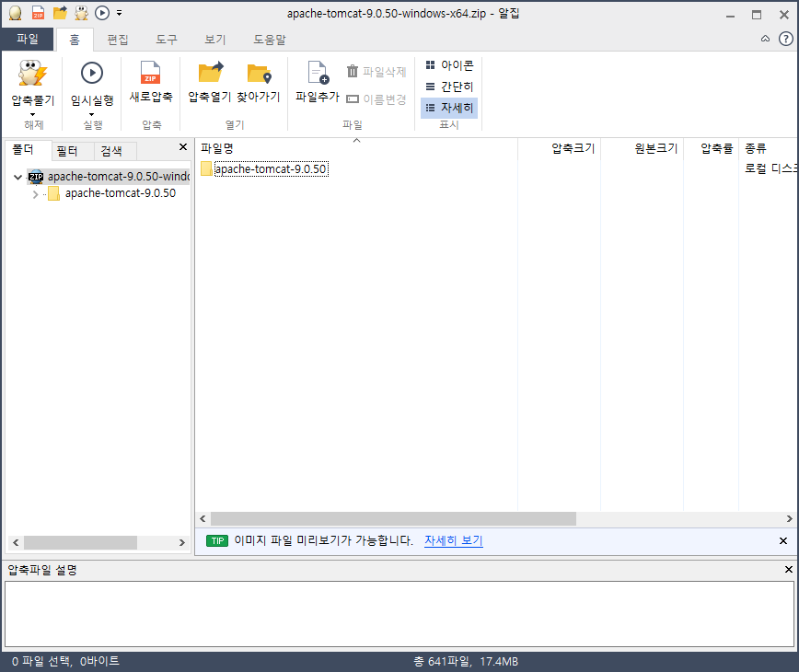Viewport: 799px width, 672px height.
Task: Open the 보기 ribbon tab
Action: pos(215,40)
